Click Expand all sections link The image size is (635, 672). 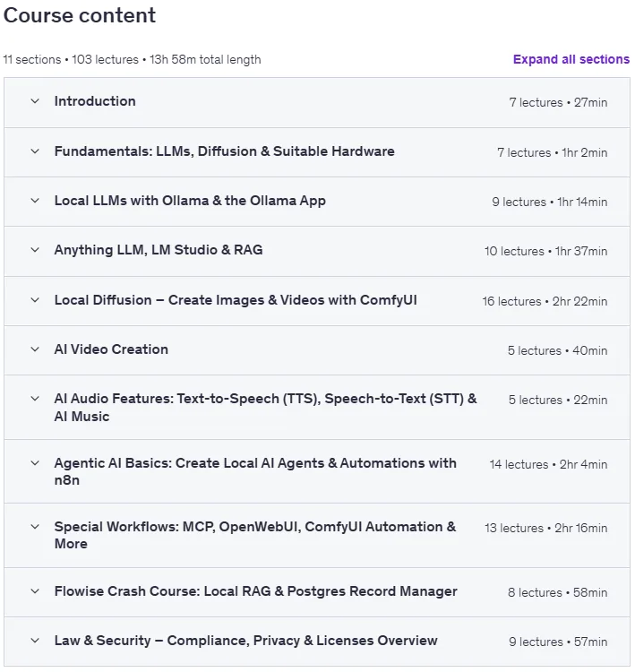click(x=571, y=59)
